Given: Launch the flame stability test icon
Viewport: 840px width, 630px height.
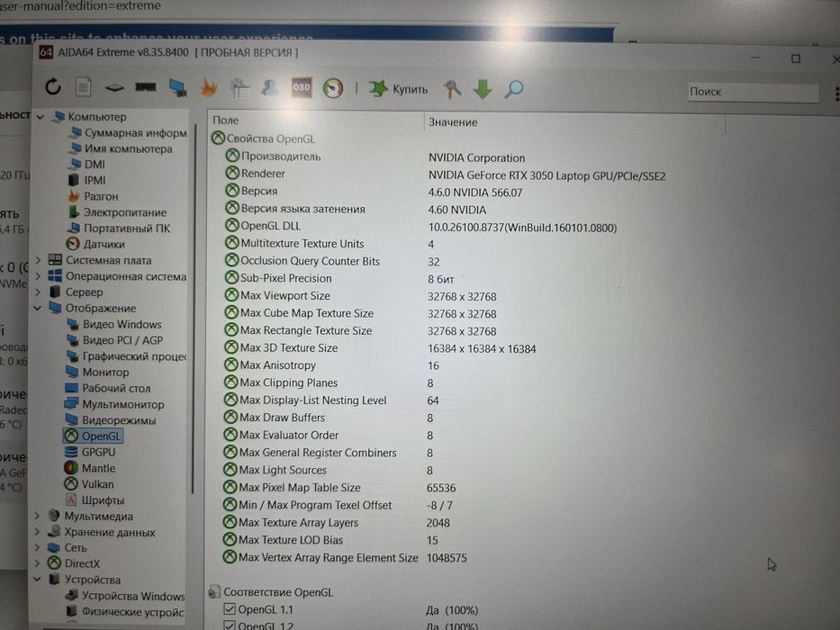Looking at the screenshot, I should pyautogui.click(x=208, y=88).
